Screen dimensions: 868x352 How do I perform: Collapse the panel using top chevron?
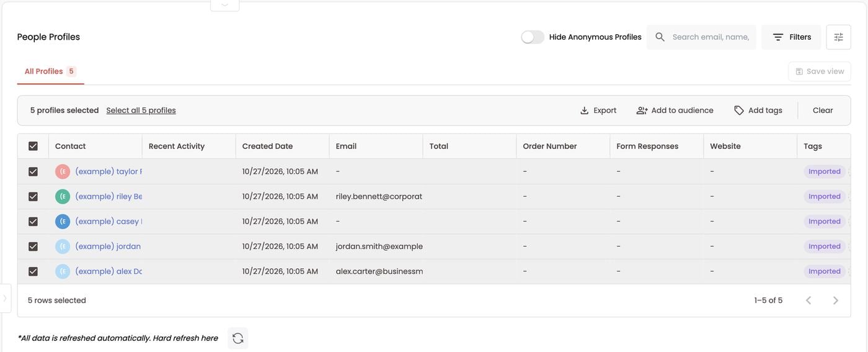[x=225, y=4]
